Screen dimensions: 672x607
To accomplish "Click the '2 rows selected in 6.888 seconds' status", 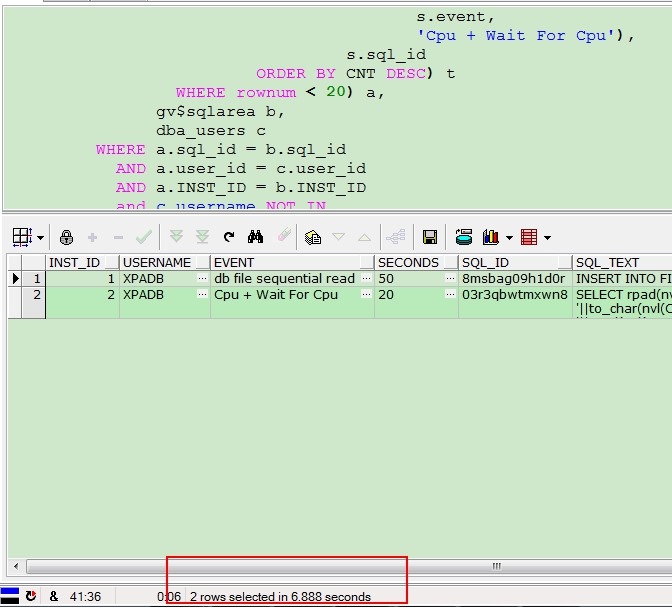I will point(280,597).
